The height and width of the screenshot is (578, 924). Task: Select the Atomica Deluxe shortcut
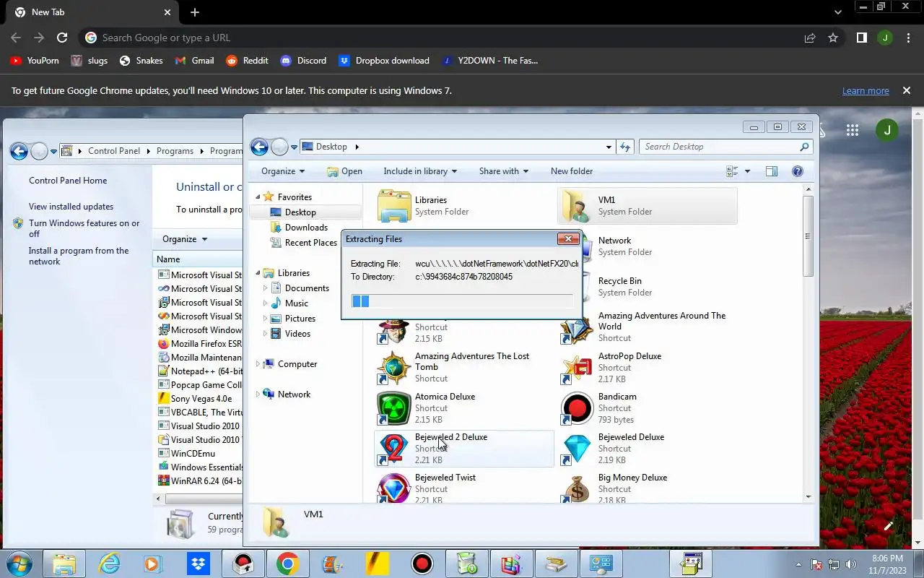coord(464,408)
